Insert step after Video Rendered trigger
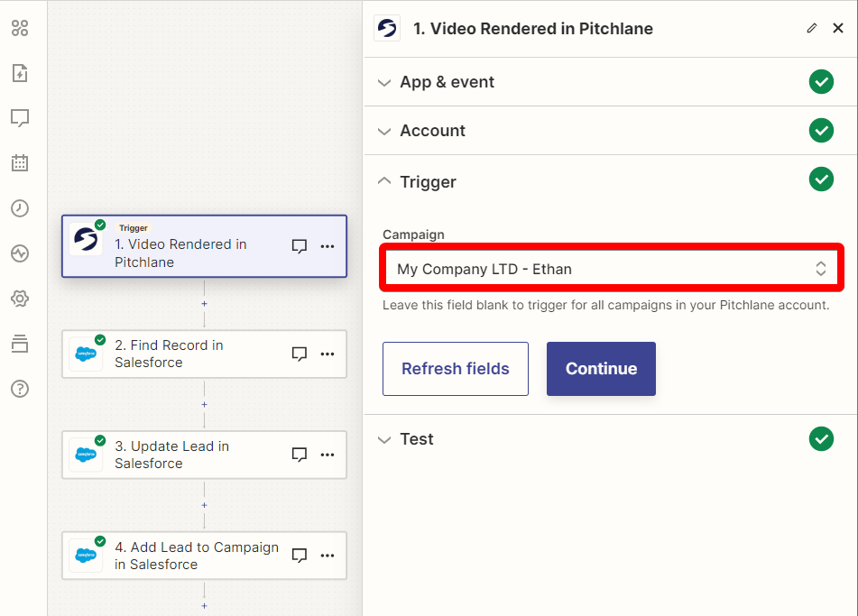The width and height of the screenshot is (858, 616). click(x=204, y=304)
